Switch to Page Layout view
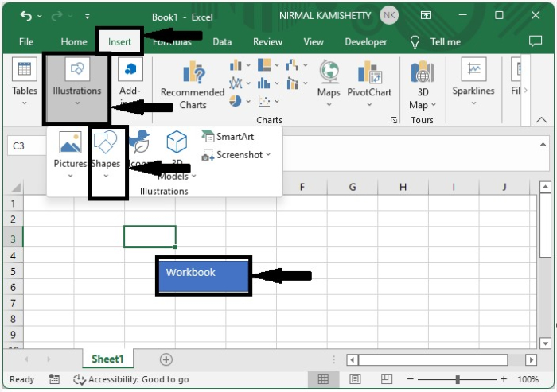The image size is (557, 392). [x=355, y=379]
